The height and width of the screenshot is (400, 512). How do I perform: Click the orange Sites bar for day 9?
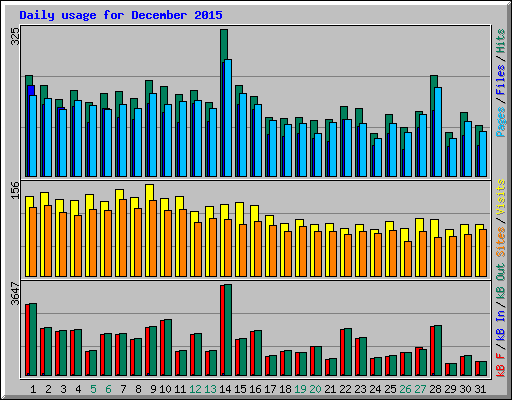(153, 238)
